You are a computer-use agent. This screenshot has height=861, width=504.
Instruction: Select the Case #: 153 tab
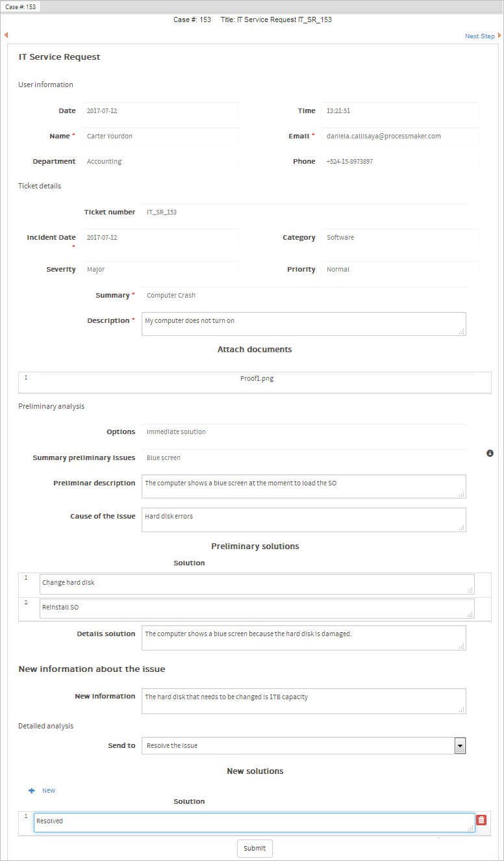tap(21, 6)
